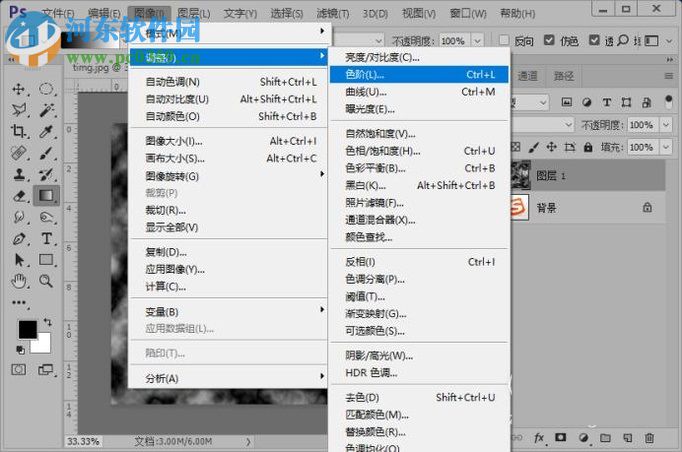This screenshot has height=452, width=682.
Task: Reset default foreground and background colors
Action: [x=20, y=350]
